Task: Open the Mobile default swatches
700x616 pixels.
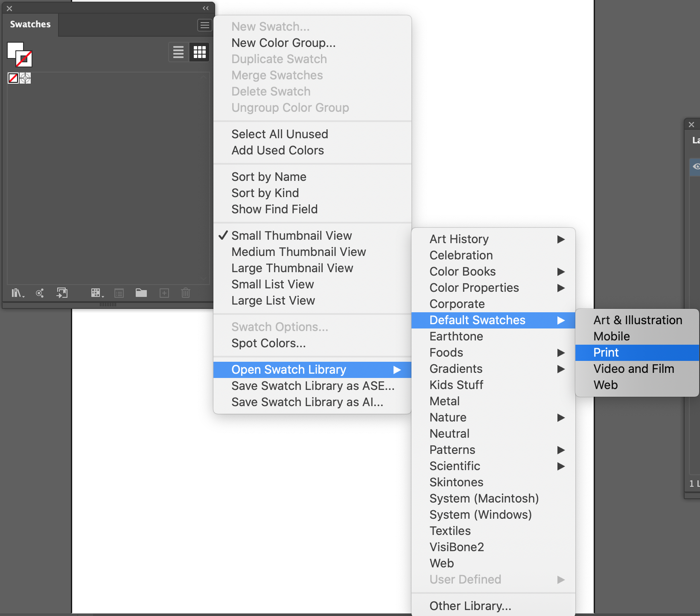Action: (x=637, y=336)
